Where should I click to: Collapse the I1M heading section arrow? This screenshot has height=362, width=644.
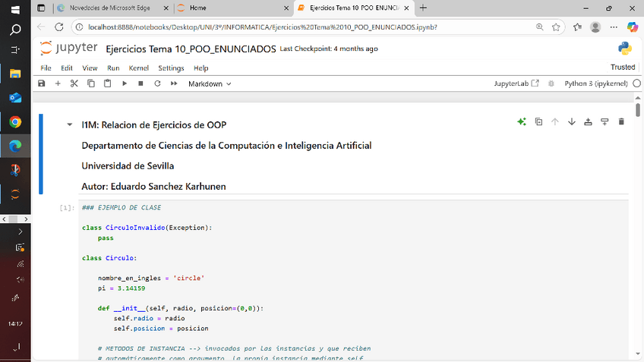tap(70, 125)
